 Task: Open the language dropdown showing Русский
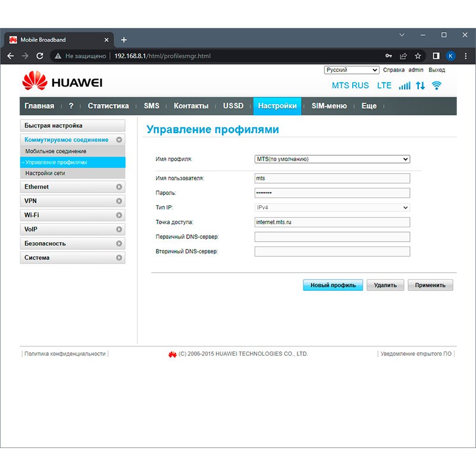[352, 70]
